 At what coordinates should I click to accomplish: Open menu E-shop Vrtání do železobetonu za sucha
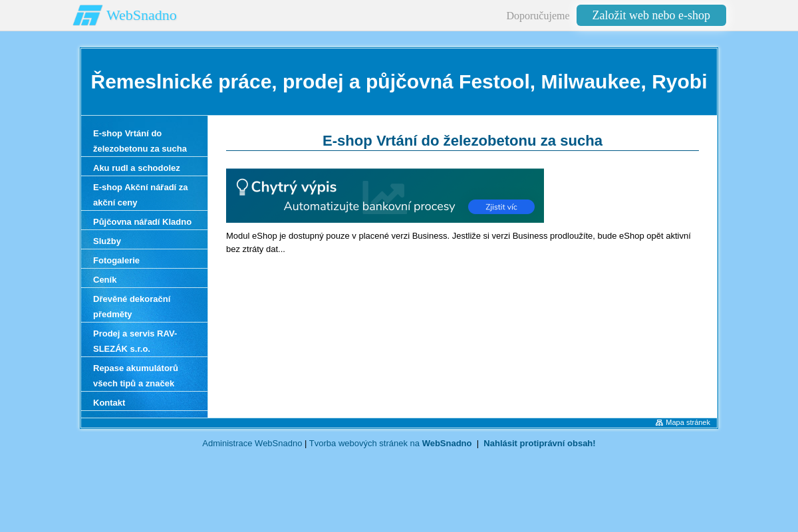(144, 140)
